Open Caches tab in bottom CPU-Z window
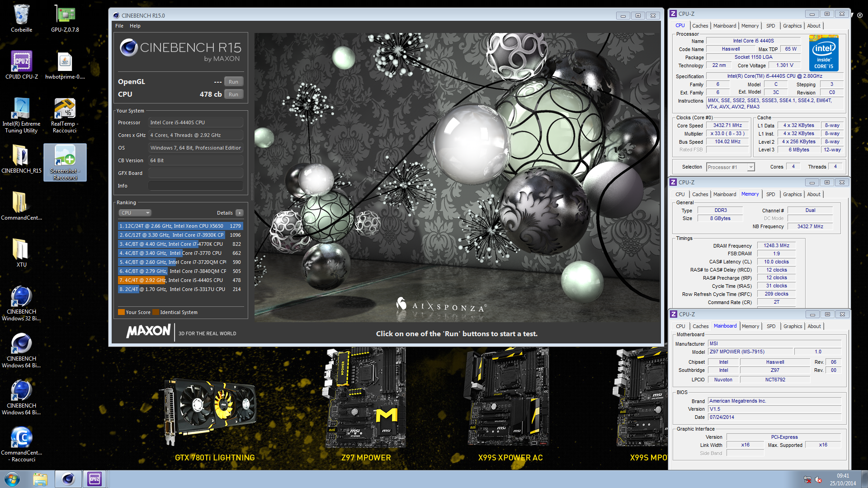The height and width of the screenshot is (488, 868). click(700, 326)
